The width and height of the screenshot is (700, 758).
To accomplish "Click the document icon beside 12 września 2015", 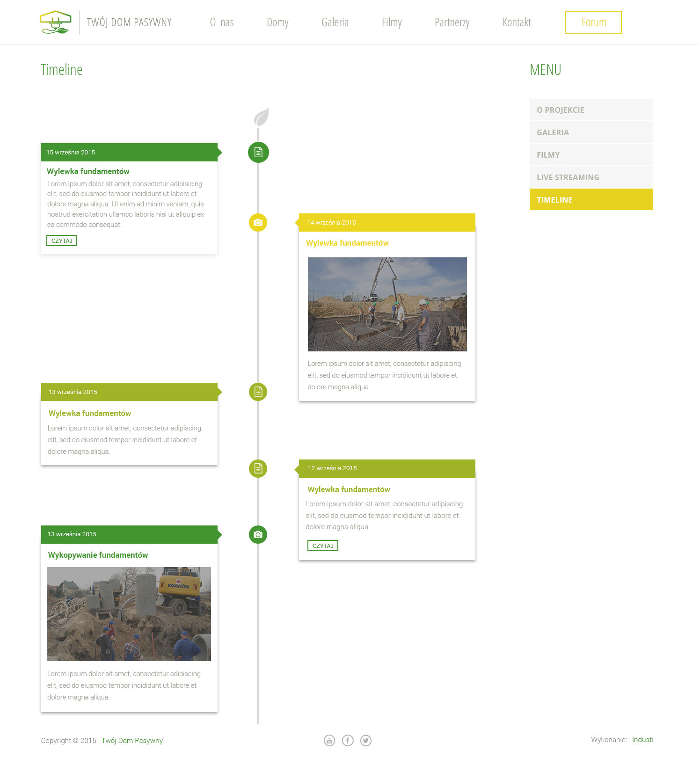I will [x=258, y=468].
